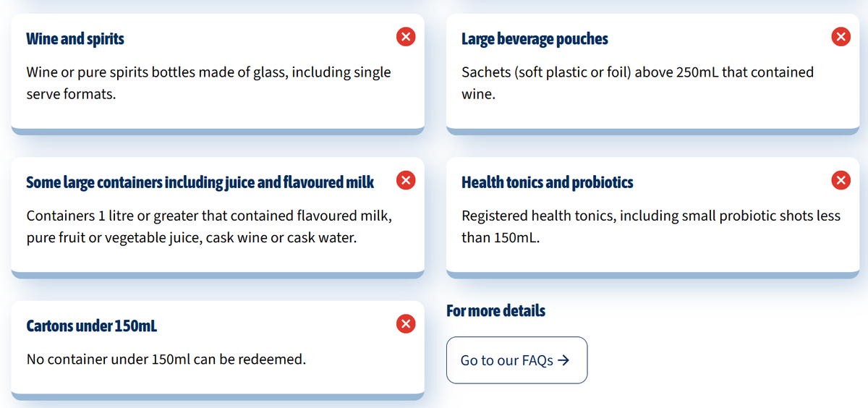Click the red X on Health tonics and probiotics
868x408 pixels.
(x=841, y=180)
